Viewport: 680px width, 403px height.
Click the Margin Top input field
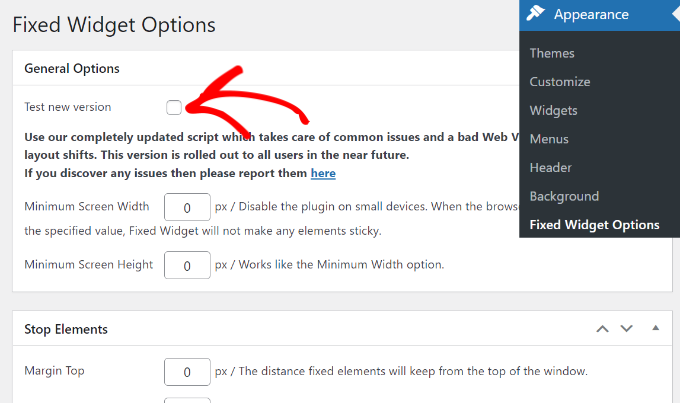point(187,372)
